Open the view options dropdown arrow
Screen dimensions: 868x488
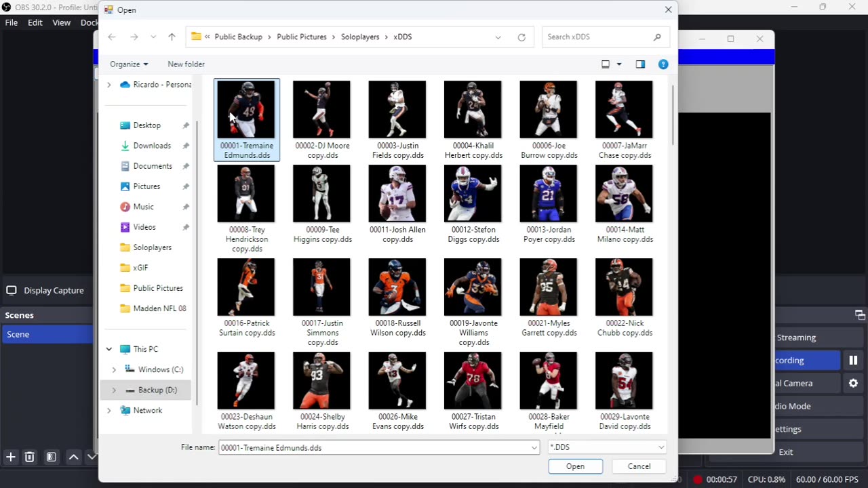619,64
